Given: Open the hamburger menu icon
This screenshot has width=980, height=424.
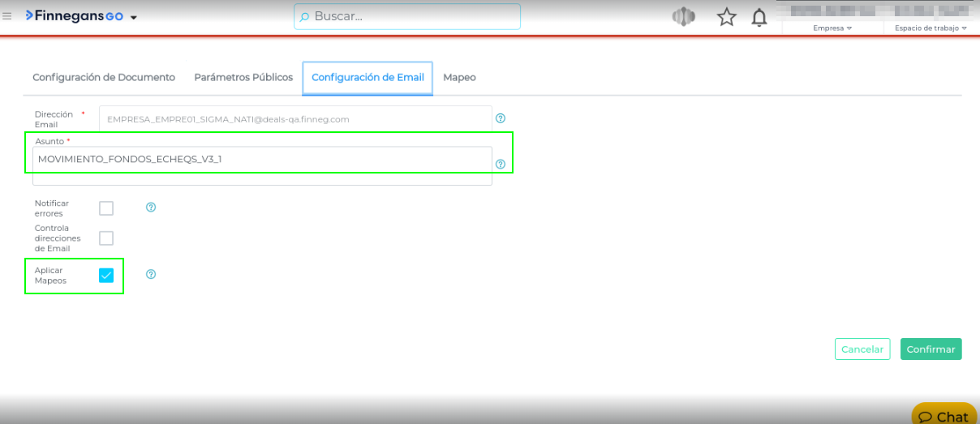Looking at the screenshot, I should (x=7, y=16).
